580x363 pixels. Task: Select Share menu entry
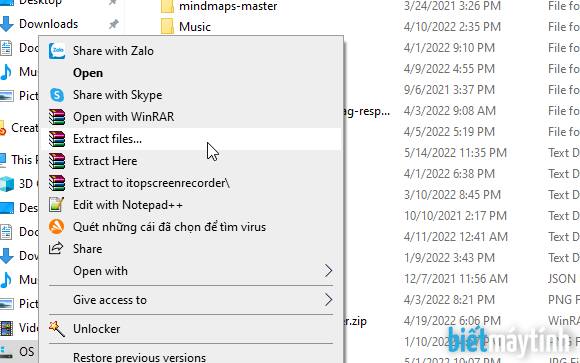tap(88, 249)
